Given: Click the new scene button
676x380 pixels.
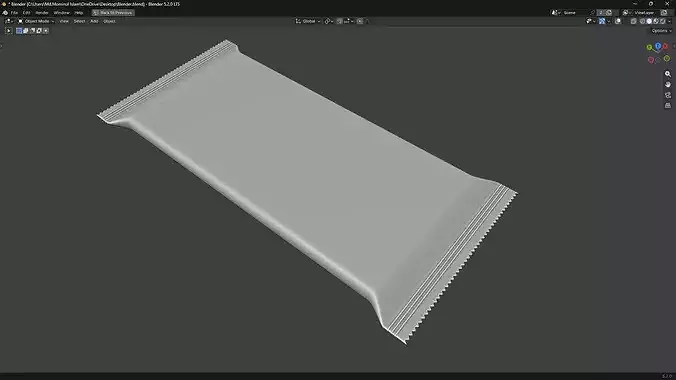Looking at the screenshot, I should point(609,13).
